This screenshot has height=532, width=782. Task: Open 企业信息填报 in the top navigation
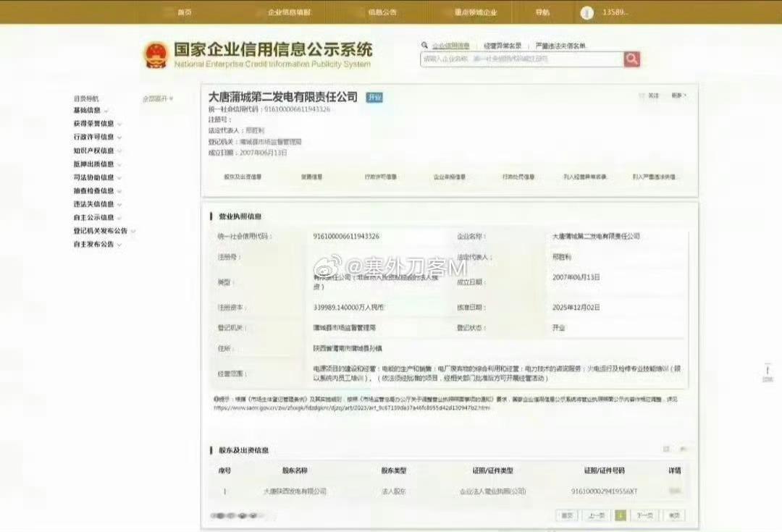pos(289,12)
